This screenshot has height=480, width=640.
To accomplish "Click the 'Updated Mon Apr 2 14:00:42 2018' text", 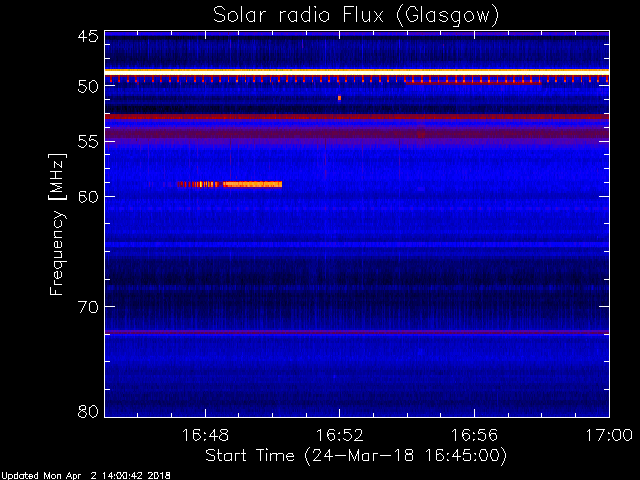I will click(x=85, y=476).
